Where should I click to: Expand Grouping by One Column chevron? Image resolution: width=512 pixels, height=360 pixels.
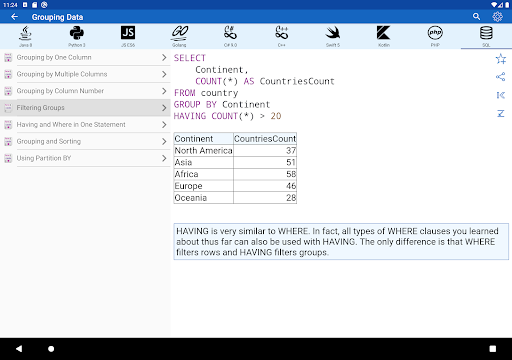click(164, 57)
